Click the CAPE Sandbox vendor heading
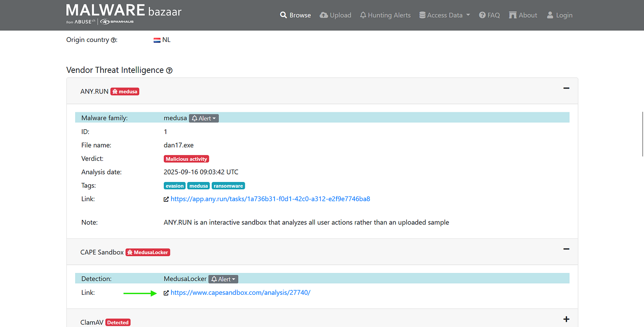The height and width of the screenshot is (327, 644). pos(102,252)
